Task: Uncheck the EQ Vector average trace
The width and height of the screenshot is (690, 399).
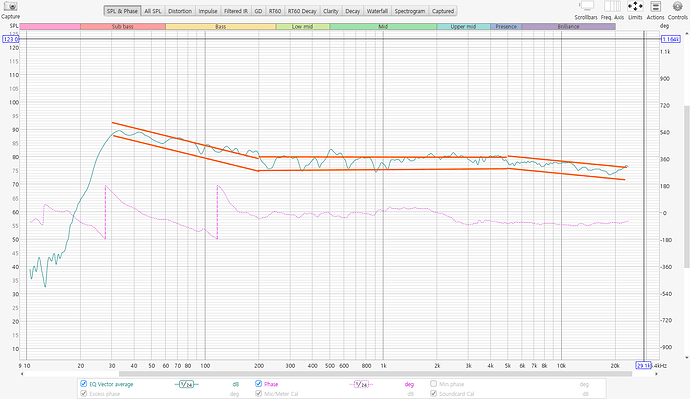Action: [x=83, y=384]
